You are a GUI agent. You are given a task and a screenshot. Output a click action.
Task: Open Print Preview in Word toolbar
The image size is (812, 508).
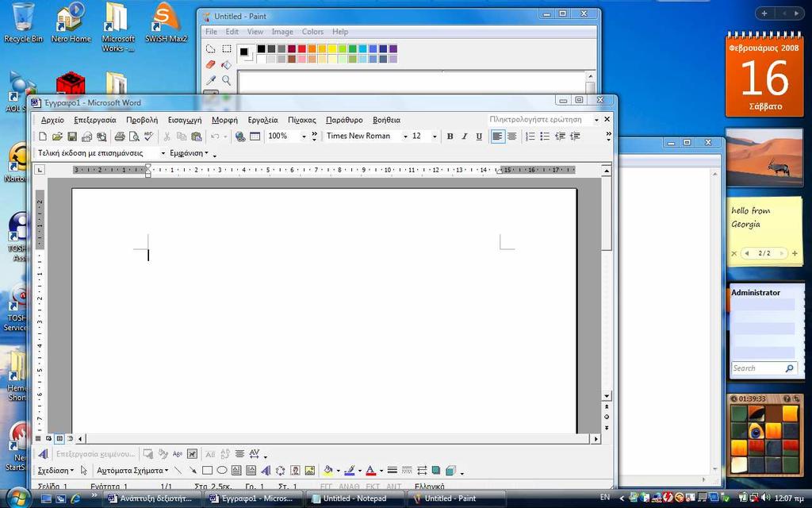tap(134, 137)
